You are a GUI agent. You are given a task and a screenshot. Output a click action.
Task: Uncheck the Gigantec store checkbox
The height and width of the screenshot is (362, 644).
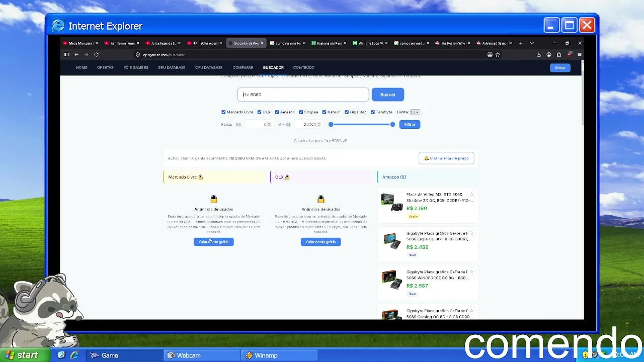pyautogui.click(x=347, y=112)
